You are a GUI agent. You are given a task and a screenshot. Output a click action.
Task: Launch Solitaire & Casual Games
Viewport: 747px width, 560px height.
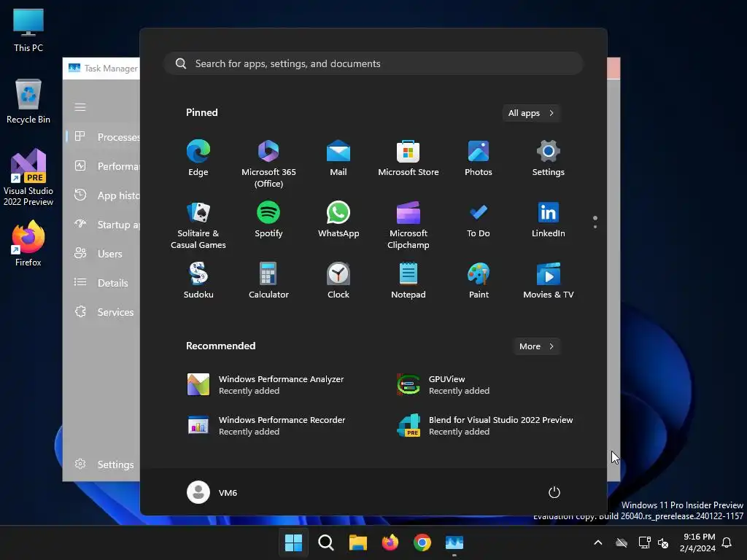click(198, 225)
